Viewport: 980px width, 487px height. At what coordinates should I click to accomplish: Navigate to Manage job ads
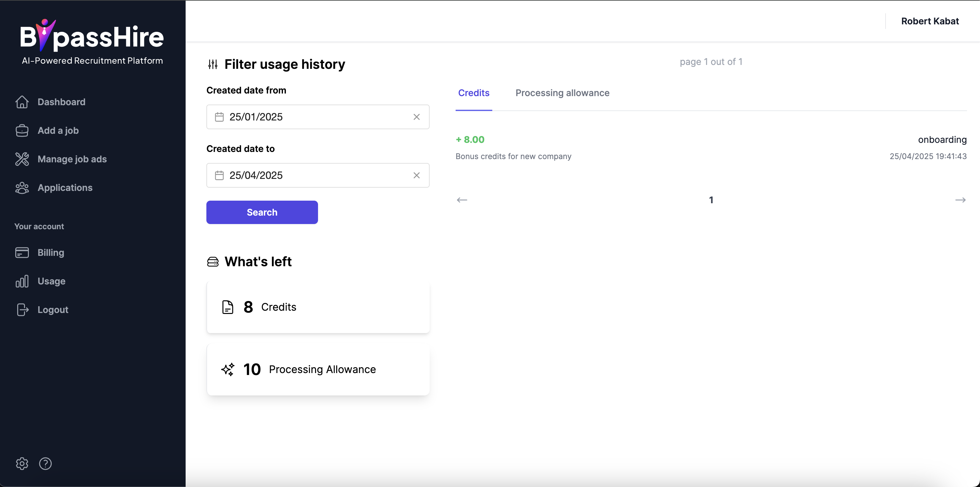pos(72,159)
